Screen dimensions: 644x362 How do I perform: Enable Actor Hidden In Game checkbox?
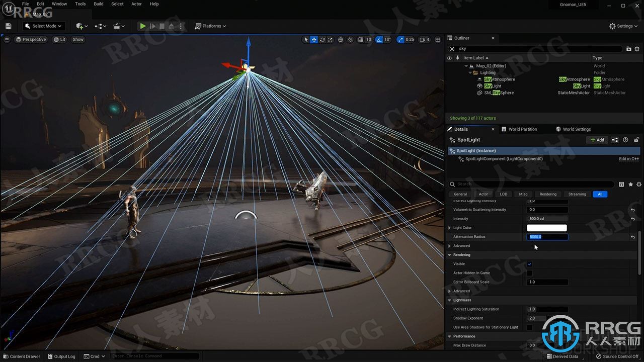pos(529,273)
